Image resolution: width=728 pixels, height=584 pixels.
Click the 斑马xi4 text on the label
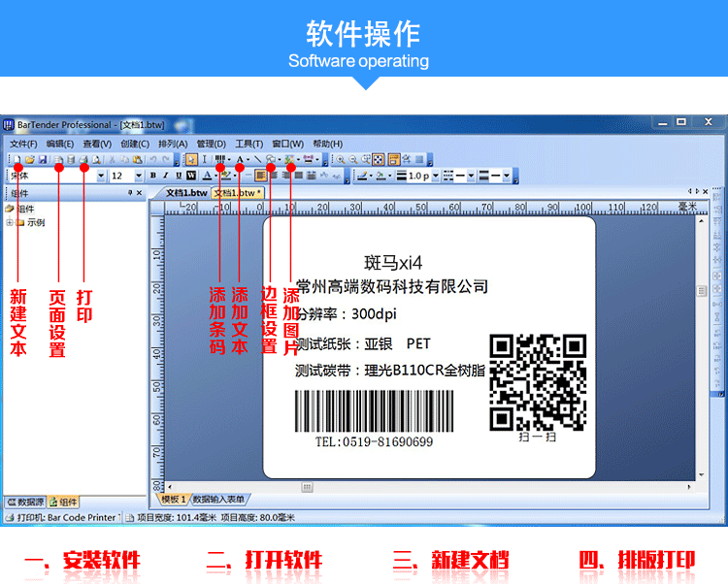[393, 264]
